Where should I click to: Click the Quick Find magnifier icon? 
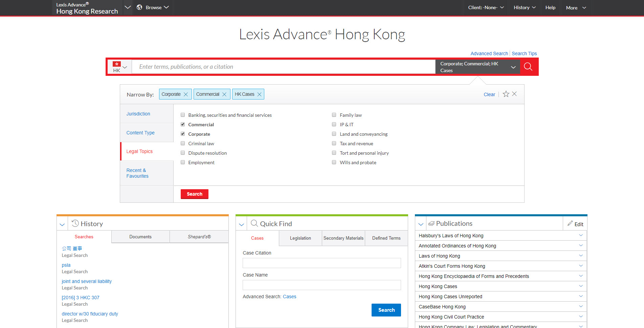point(254,223)
